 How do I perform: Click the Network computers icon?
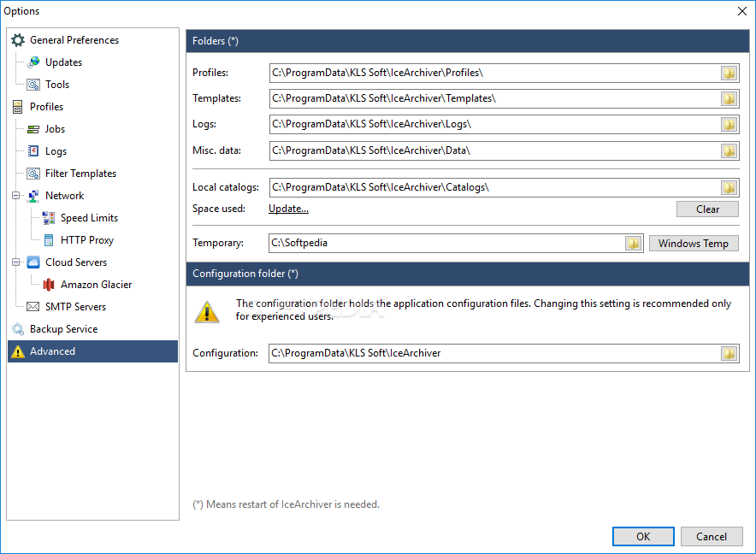pos(33,196)
